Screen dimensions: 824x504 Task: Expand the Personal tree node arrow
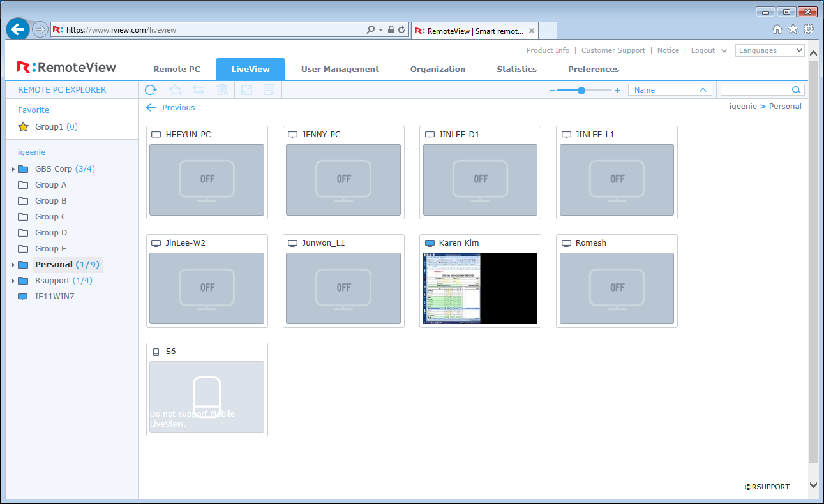tap(13, 265)
